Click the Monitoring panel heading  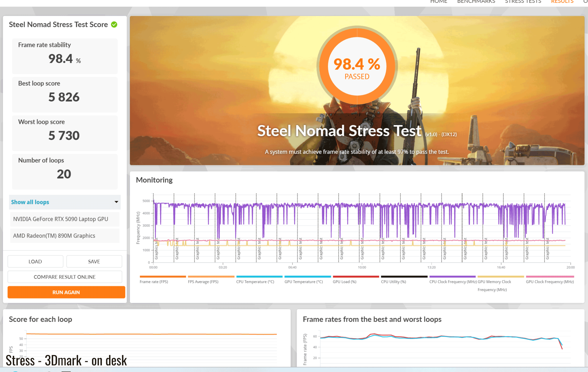154,180
